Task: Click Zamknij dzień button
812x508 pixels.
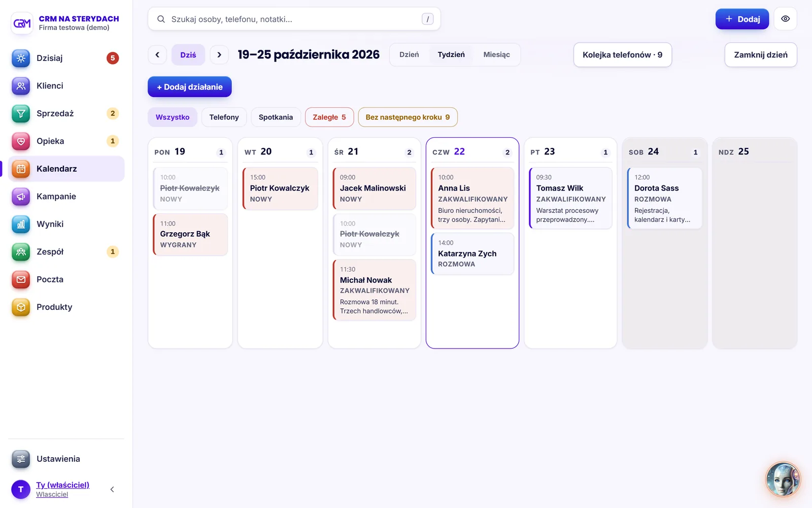Action: click(761, 55)
